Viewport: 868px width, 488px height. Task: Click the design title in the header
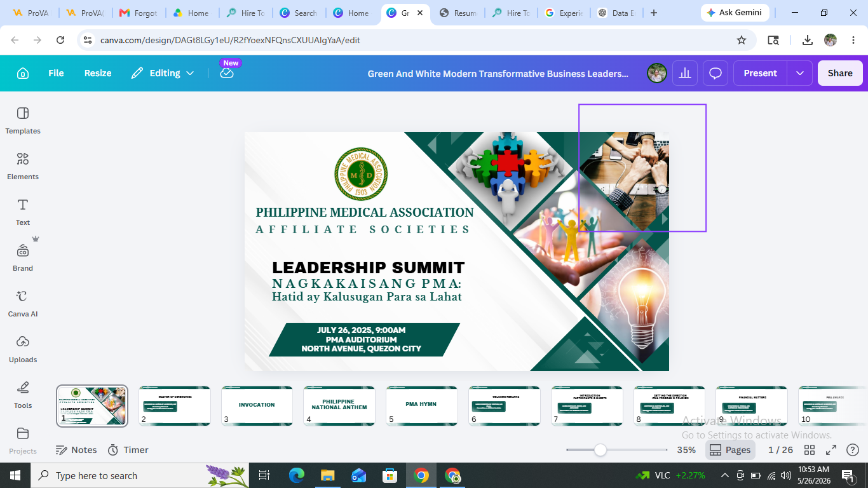pyautogui.click(x=498, y=74)
